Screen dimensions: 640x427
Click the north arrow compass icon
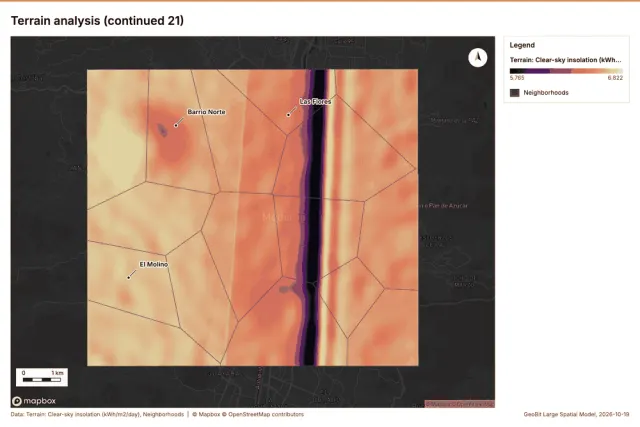[x=478, y=58]
